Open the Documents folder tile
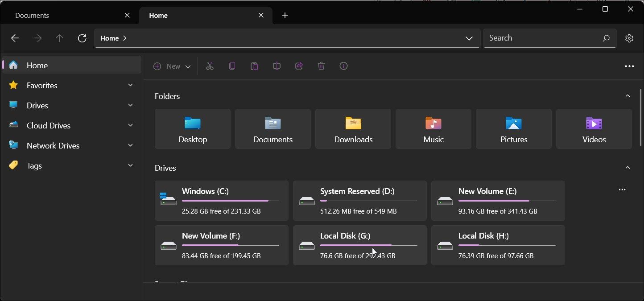Screen dimensions: 644x301 coord(273,129)
